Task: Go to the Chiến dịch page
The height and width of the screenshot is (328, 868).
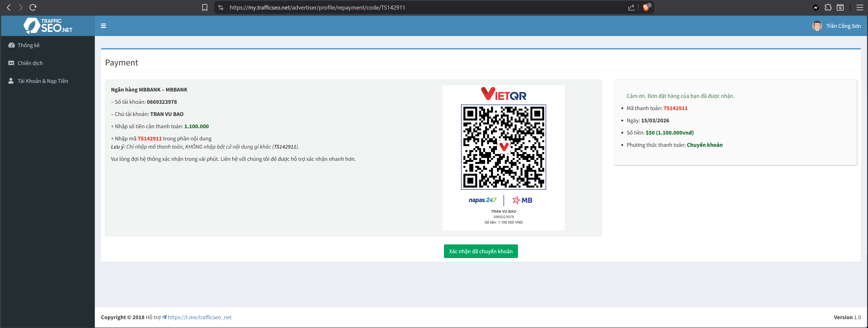Action: tap(30, 63)
